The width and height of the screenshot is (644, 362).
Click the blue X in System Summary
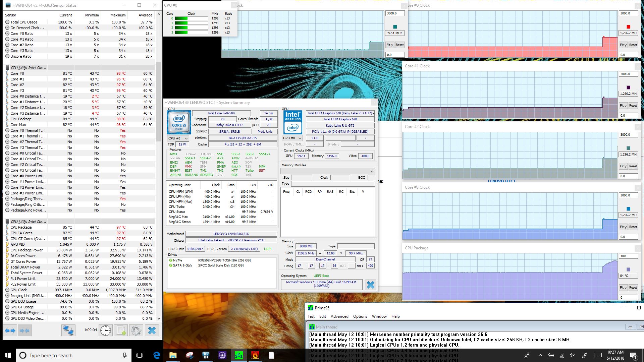[x=370, y=285]
